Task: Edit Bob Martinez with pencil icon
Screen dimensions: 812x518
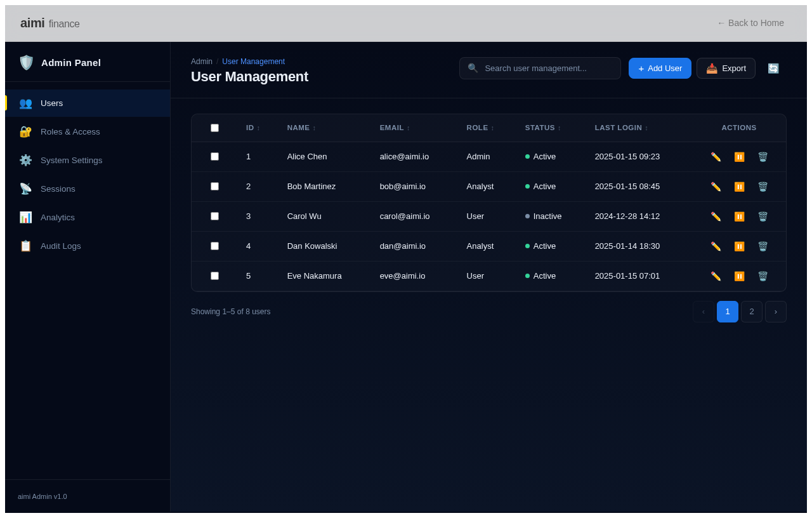Action: [716, 187]
